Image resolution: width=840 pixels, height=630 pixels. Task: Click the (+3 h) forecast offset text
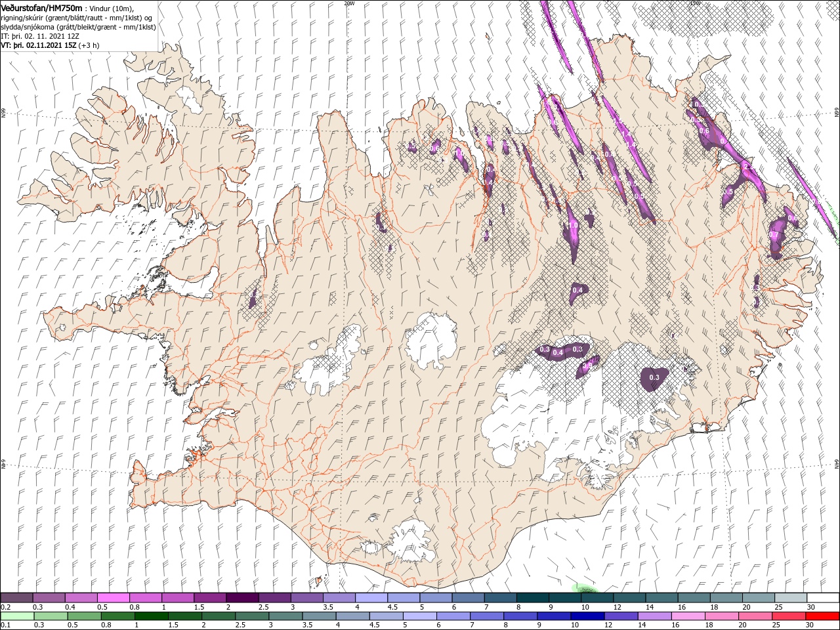[89, 45]
